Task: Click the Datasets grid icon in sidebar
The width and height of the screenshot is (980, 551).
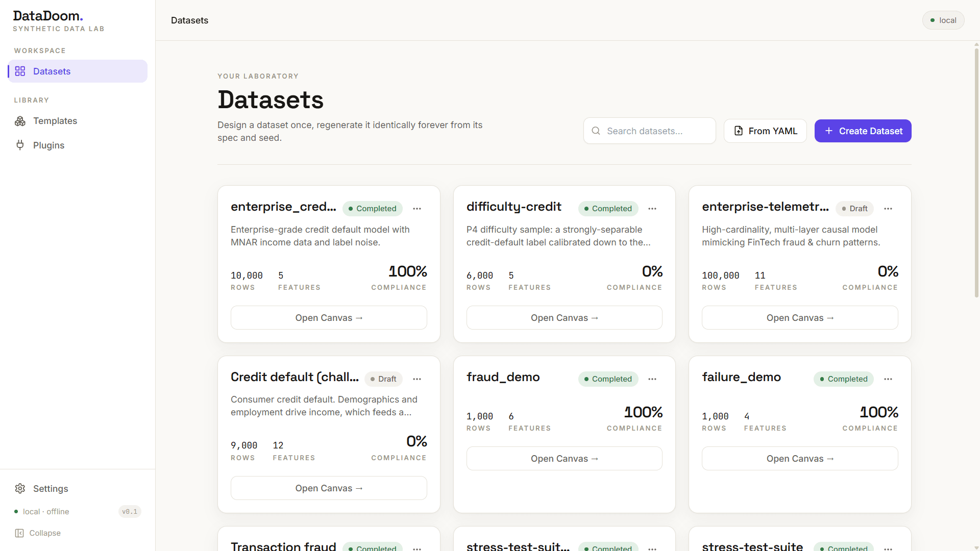Action: [x=20, y=71]
